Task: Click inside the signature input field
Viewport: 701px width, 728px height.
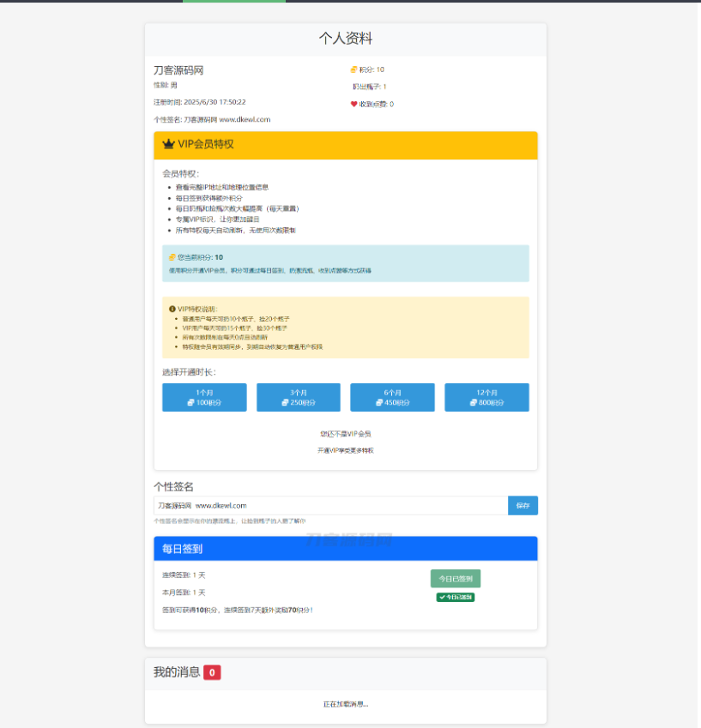Action: 326,505
